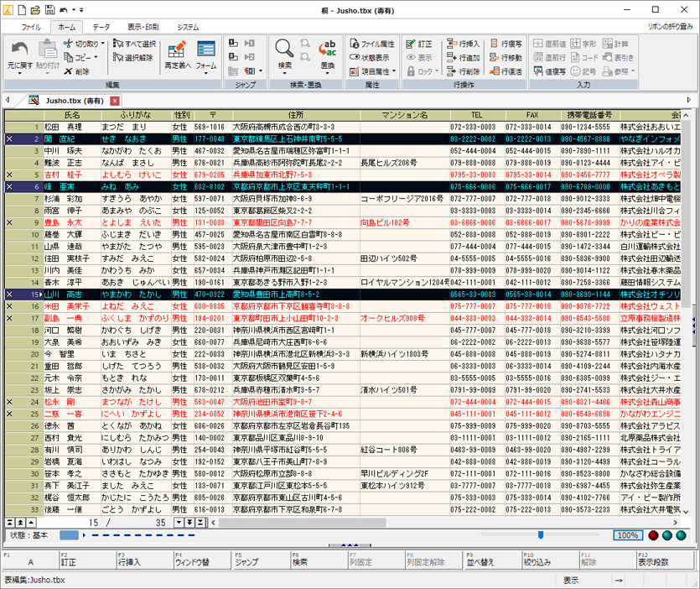Set jump mark 1 icon in ジャンプ group

click(x=233, y=43)
